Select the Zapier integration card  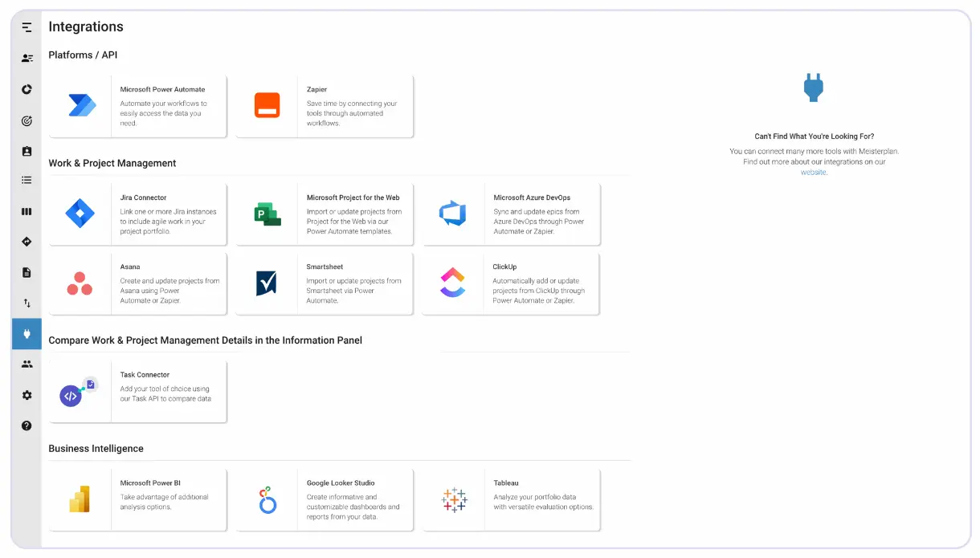(x=325, y=107)
